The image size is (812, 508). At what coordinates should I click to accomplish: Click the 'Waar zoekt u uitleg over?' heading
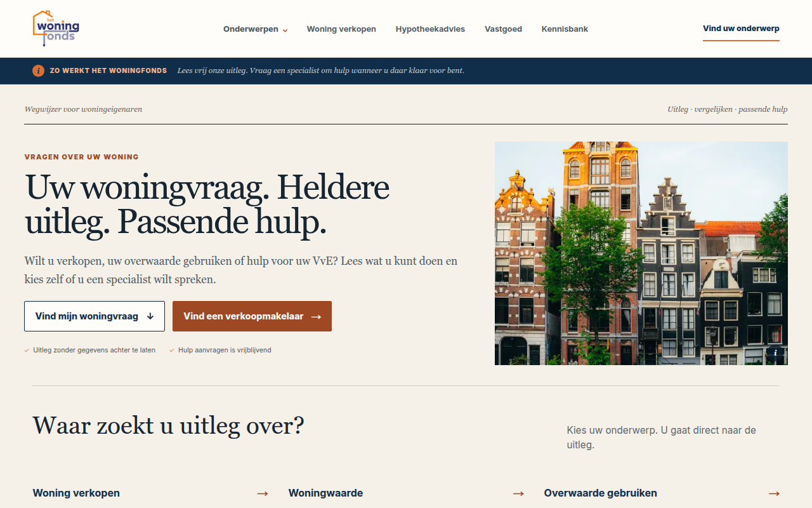click(168, 425)
